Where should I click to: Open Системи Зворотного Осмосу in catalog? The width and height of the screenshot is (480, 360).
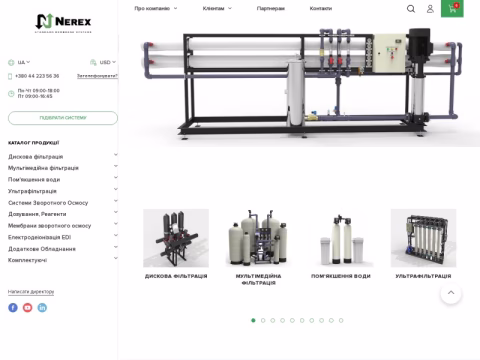click(48, 203)
